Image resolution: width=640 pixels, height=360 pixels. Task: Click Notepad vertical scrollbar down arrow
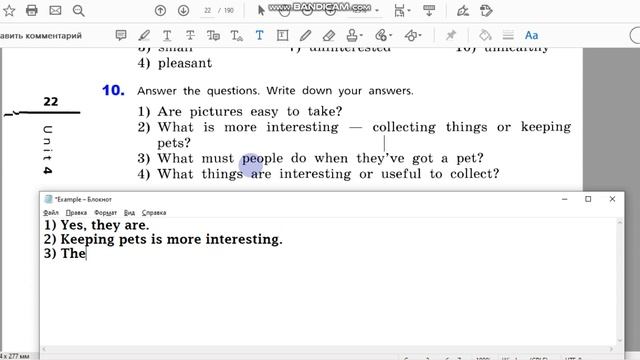point(620,340)
